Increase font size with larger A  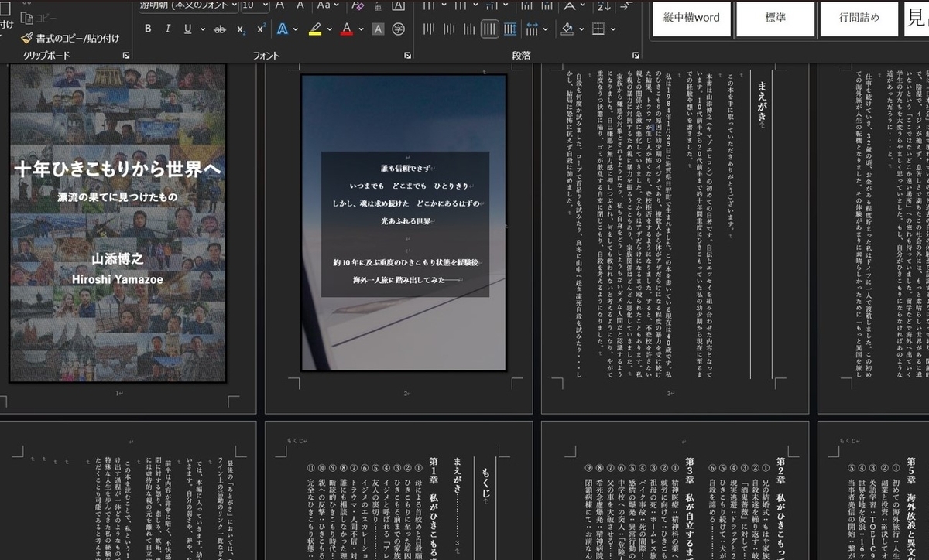[x=279, y=5]
